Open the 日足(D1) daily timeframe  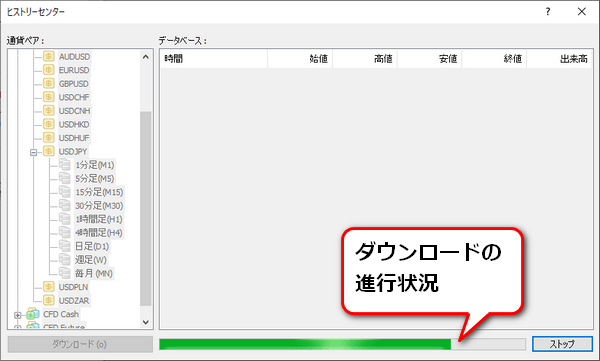point(92,247)
